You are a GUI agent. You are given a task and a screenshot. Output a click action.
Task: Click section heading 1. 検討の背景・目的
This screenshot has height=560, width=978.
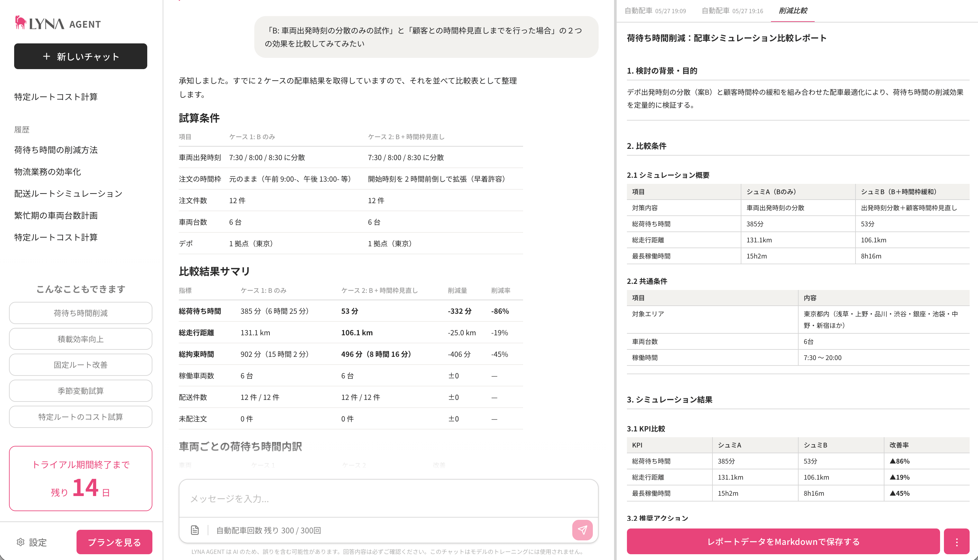coord(662,71)
